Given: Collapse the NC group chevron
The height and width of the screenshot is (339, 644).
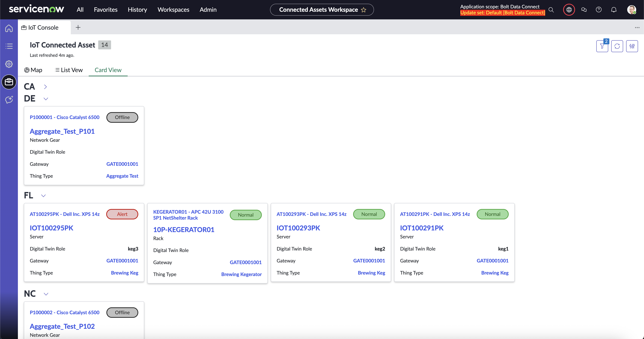Looking at the screenshot, I should point(46,294).
